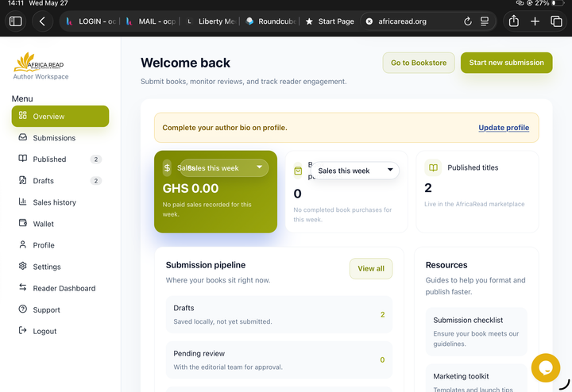Switch to Reader Dashboard
Viewport: 572px width, 392px height.
point(60,288)
